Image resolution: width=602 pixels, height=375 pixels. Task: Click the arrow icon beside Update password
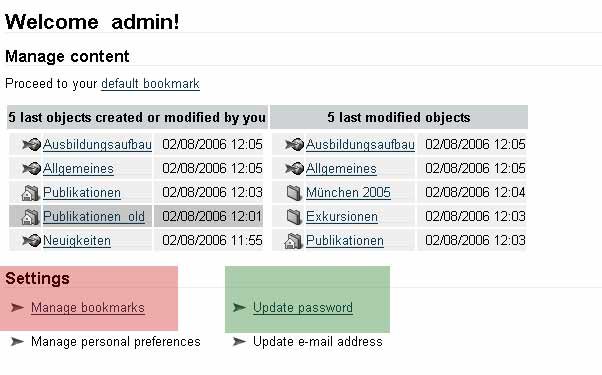[x=239, y=307]
